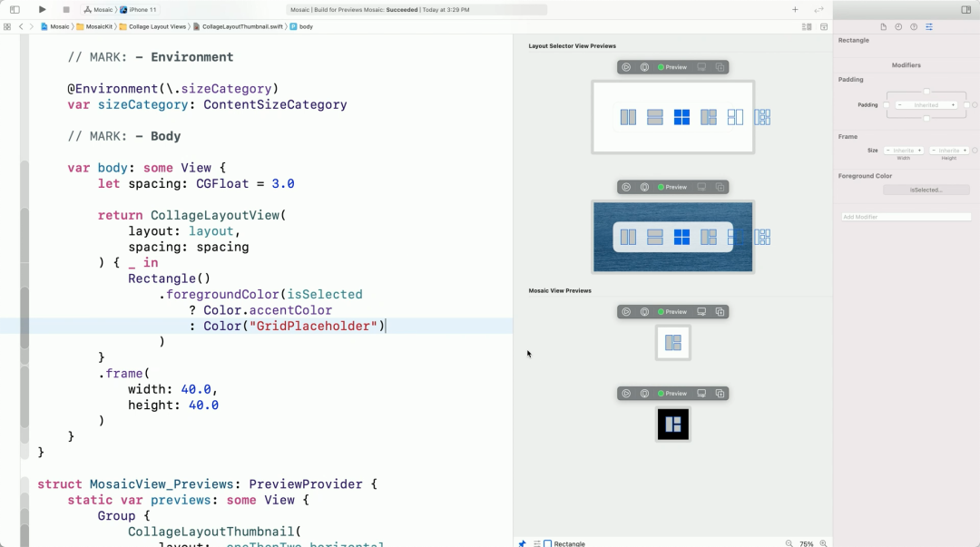
Task: Inspect dark Mosaic thumbnail preview
Action: [644, 393]
